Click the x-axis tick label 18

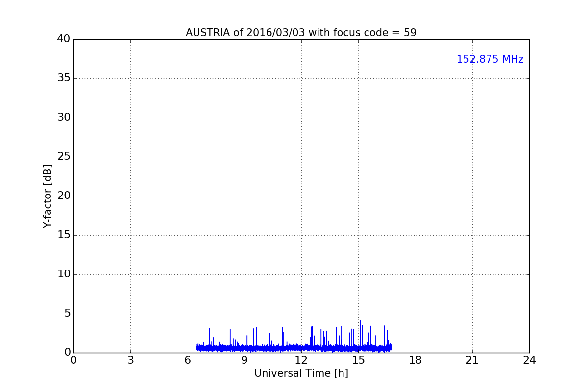(x=416, y=360)
